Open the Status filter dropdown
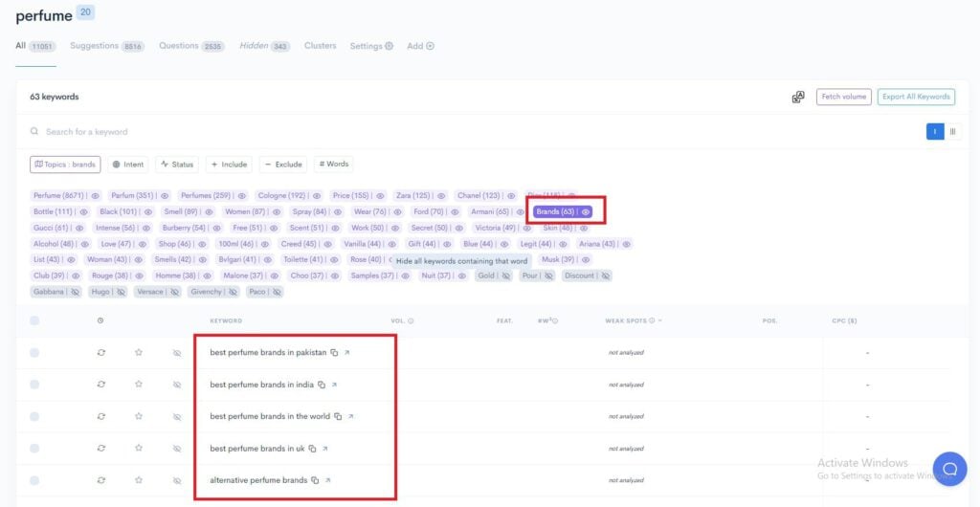The image size is (980, 507). (177, 165)
